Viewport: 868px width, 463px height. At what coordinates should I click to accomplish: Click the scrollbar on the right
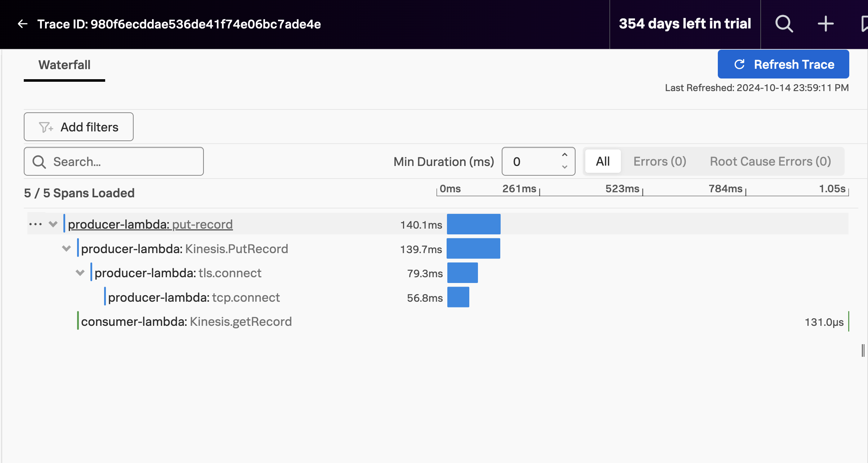[863, 349]
